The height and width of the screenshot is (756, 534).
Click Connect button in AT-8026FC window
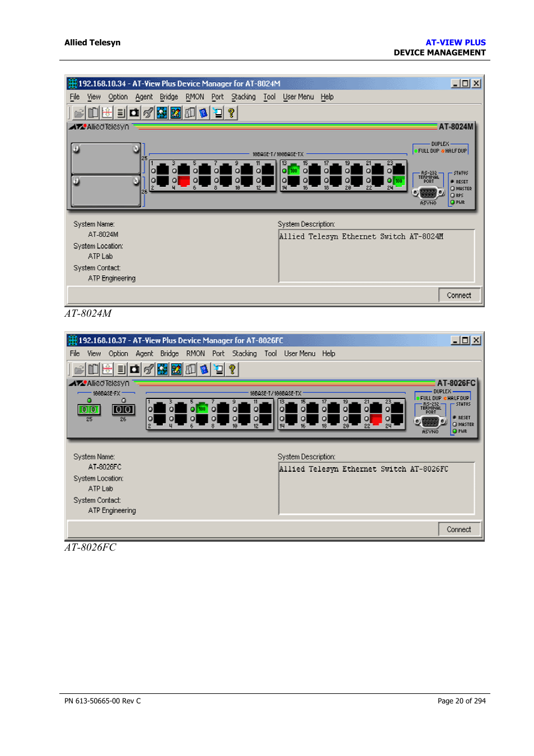point(459,529)
